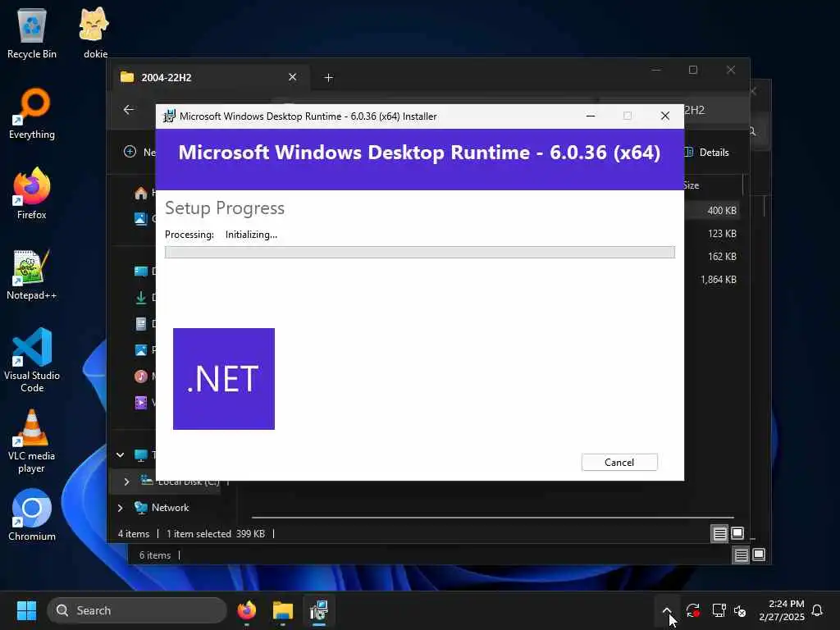Viewport: 840px width, 630px height.
Task: Click the 6 items status text
Action: point(155,555)
